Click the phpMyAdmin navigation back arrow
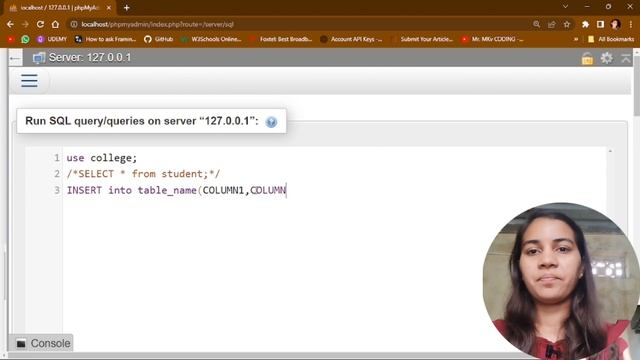 tap(15, 58)
